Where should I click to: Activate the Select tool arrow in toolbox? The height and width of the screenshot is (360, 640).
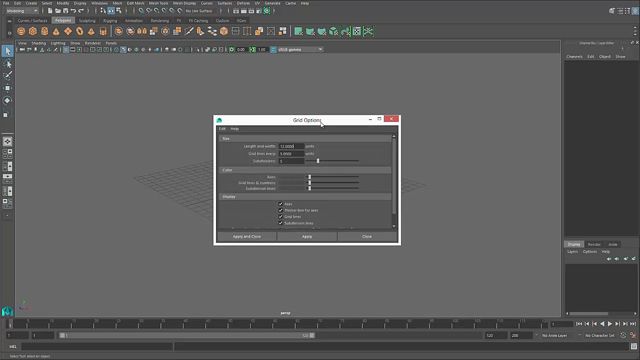click(x=7, y=51)
